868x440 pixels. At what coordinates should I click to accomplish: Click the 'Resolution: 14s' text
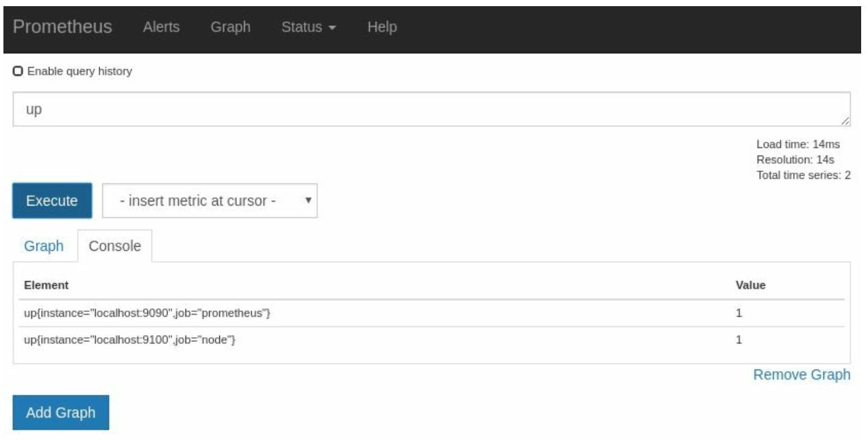point(795,160)
